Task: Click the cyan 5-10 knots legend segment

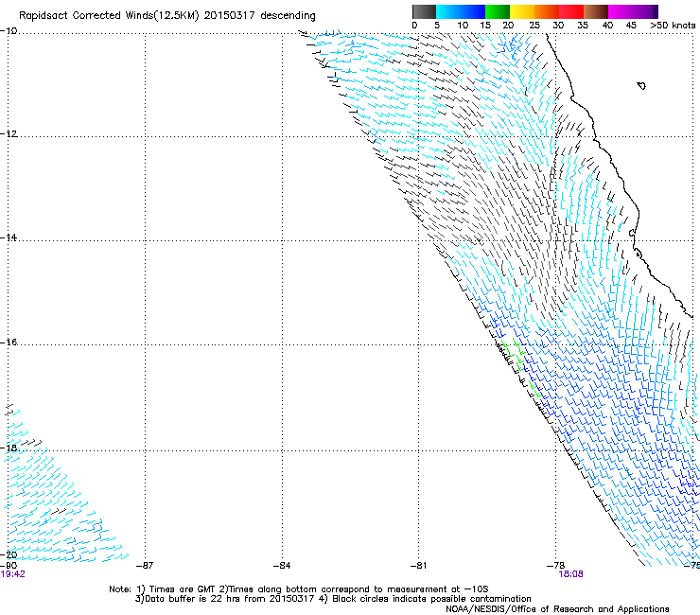Action: point(447,11)
